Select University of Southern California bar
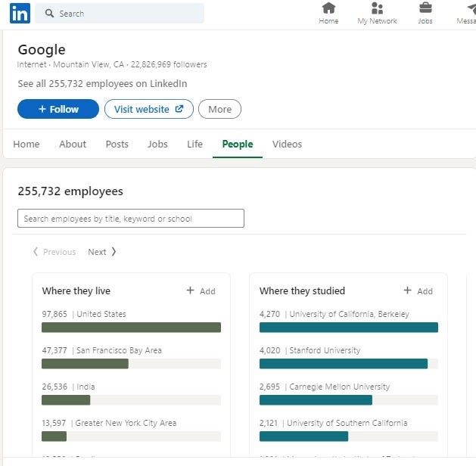 coord(349,436)
